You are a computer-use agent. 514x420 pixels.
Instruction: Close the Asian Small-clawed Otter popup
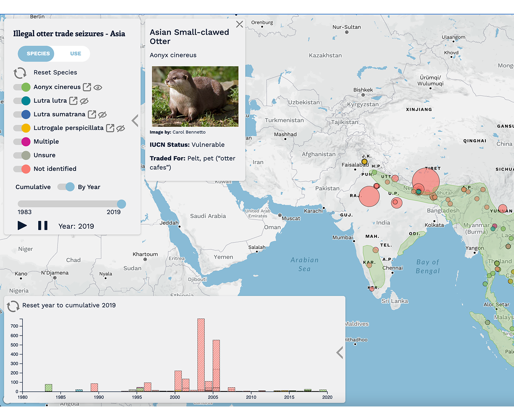coord(239,24)
